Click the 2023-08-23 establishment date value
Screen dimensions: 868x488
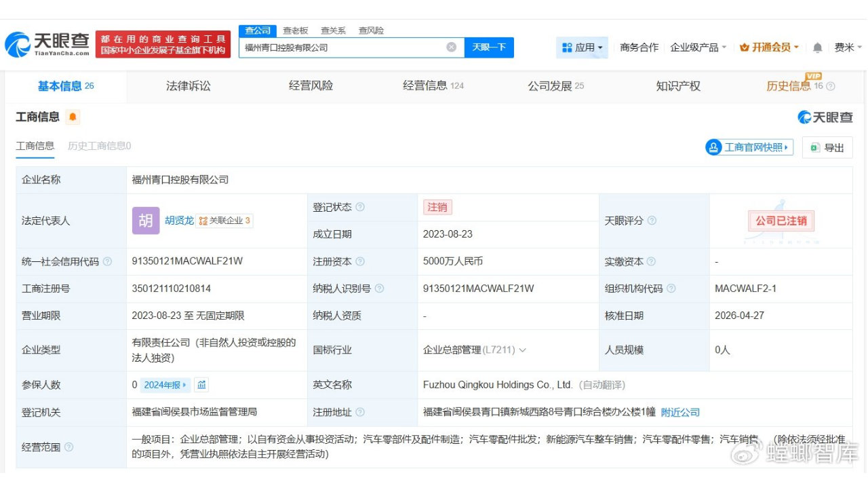click(x=448, y=234)
